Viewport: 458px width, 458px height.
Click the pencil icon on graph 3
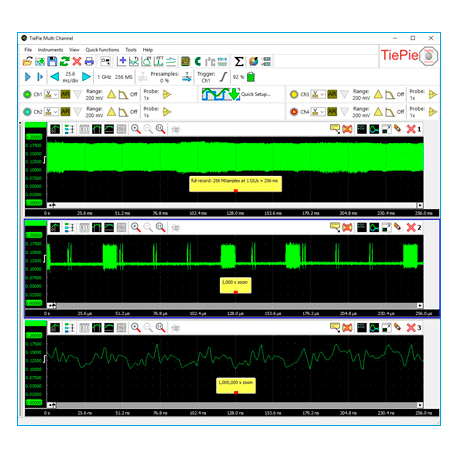398,327
